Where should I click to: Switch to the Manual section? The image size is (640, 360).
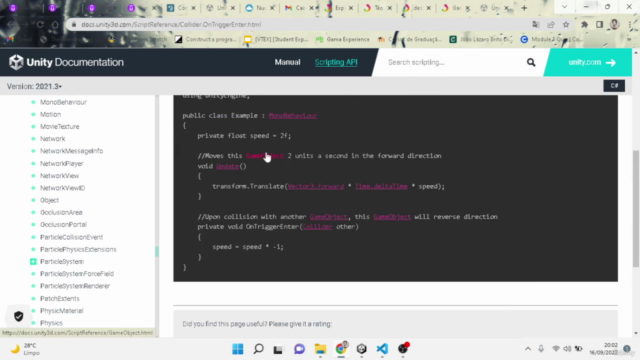287,62
